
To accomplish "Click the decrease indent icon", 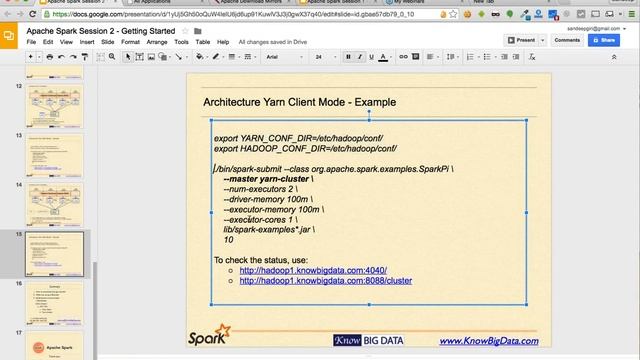I will 504,57.
